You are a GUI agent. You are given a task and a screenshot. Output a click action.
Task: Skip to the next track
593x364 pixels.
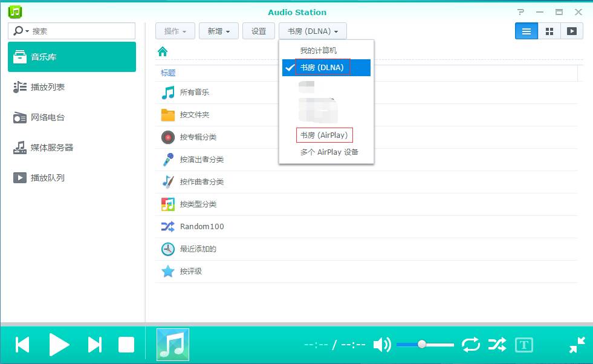[94, 345]
